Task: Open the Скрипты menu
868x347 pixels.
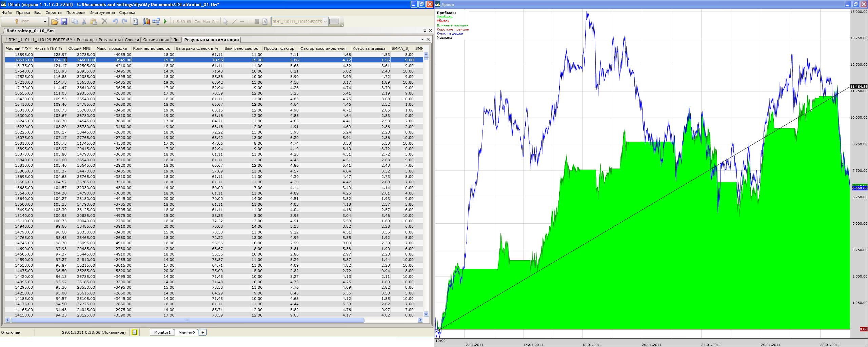Action: [x=54, y=13]
